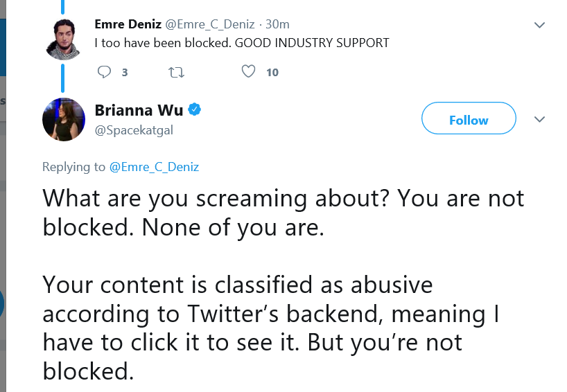Open the @Spacekatgal handle
The image size is (567, 392).
(134, 130)
